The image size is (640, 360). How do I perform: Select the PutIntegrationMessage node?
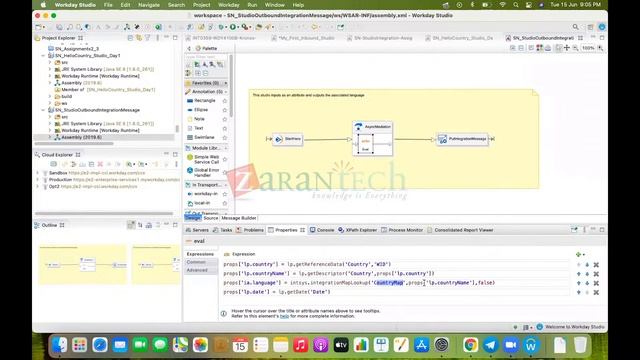coord(462,139)
